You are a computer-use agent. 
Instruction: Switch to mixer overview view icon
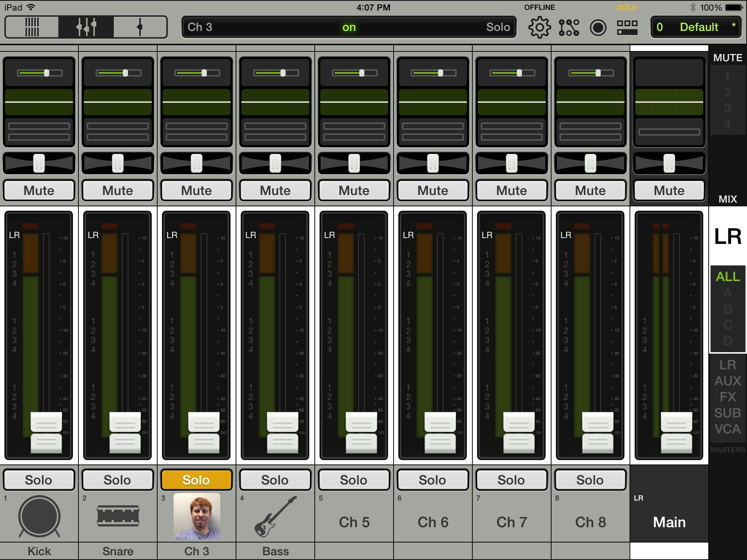(32, 27)
